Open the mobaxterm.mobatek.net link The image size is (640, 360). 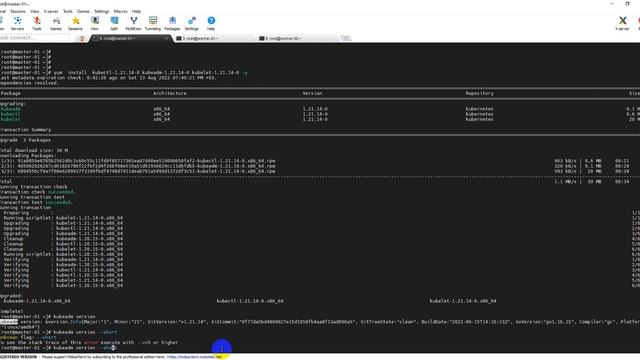click(194, 357)
